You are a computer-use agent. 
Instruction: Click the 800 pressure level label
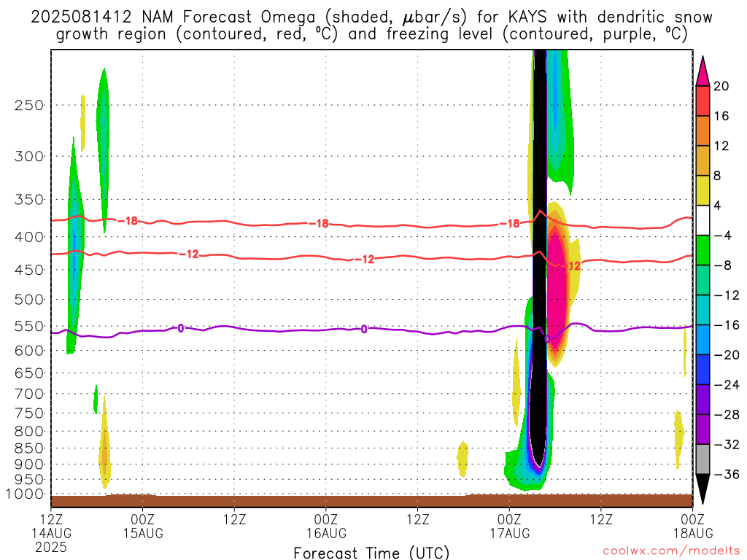pyautogui.click(x=29, y=432)
